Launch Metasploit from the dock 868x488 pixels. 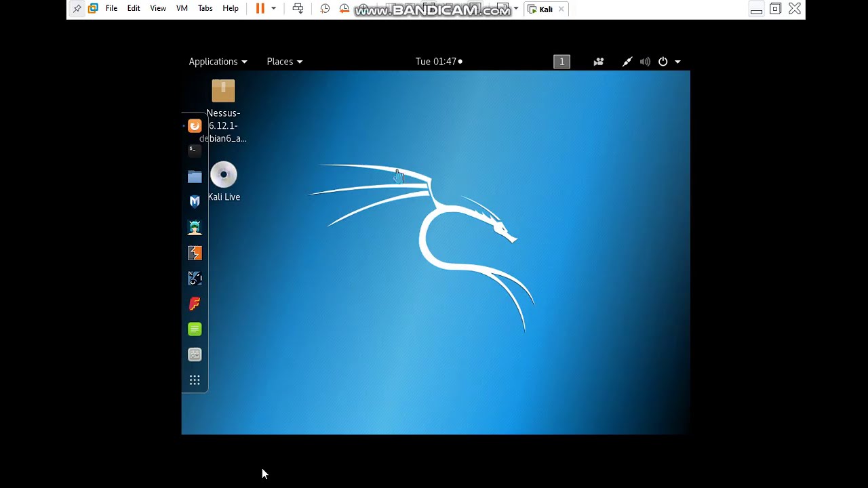pos(195,201)
